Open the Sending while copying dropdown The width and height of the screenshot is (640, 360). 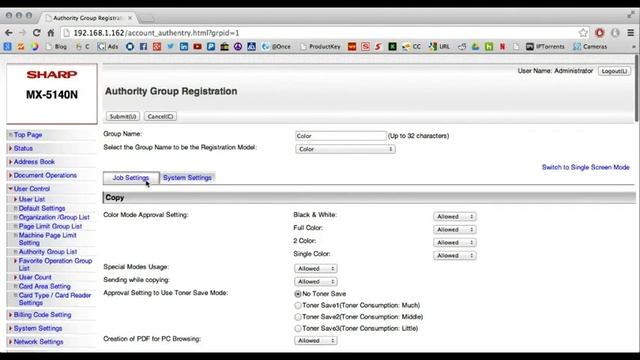coord(316,282)
